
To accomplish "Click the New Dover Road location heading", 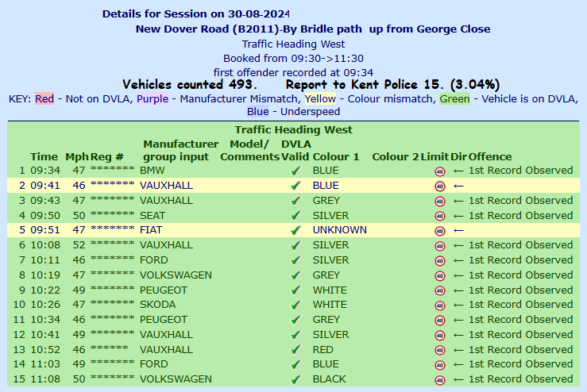I will point(313,29).
